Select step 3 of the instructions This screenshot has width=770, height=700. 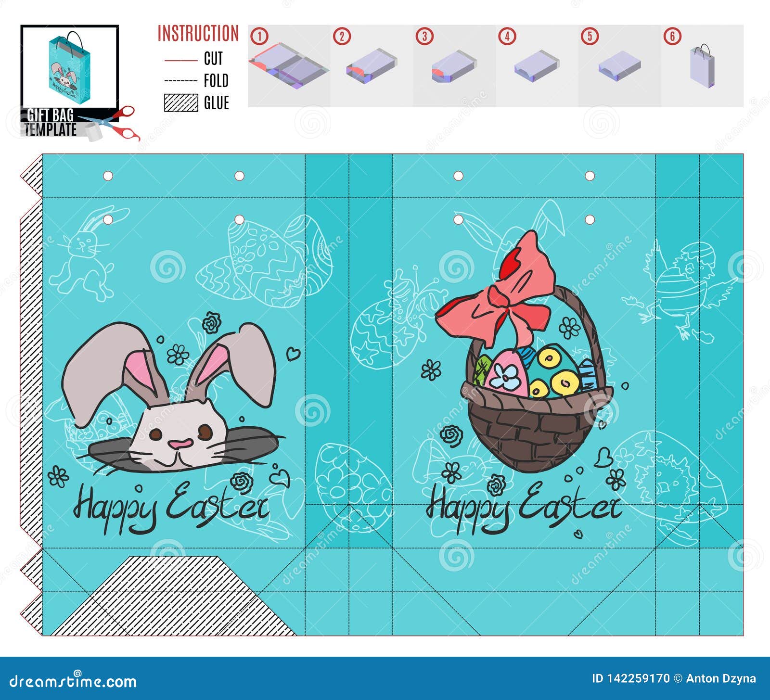click(455, 65)
